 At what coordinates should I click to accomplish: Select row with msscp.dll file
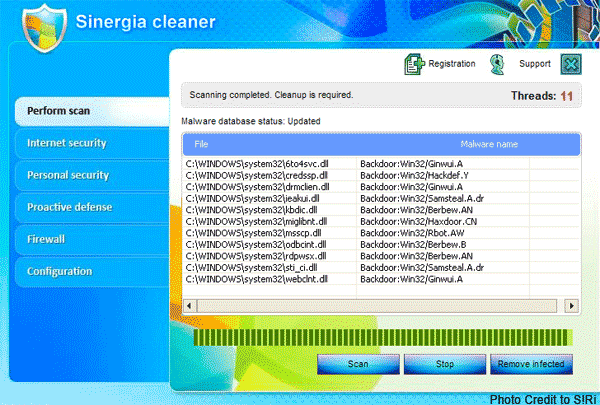pos(381,233)
